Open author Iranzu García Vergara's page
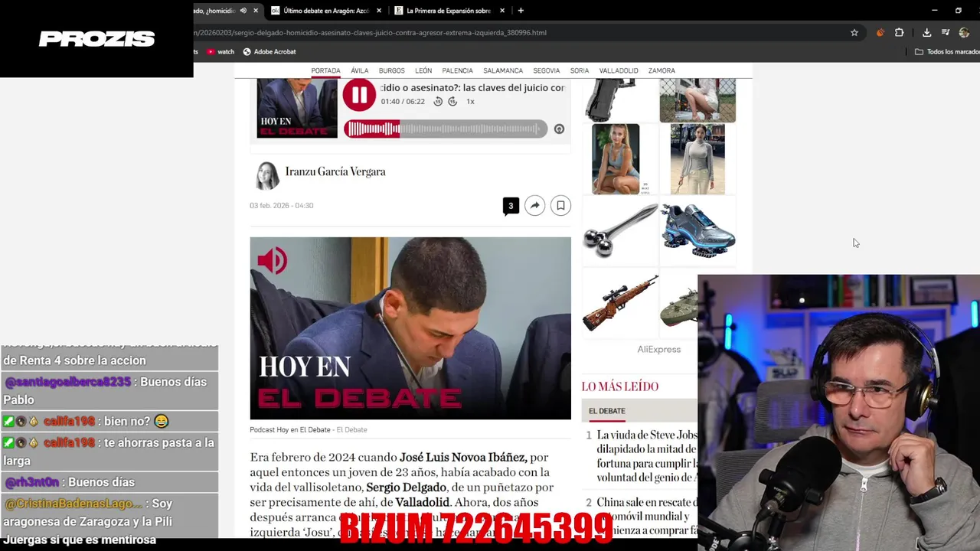 pos(335,171)
